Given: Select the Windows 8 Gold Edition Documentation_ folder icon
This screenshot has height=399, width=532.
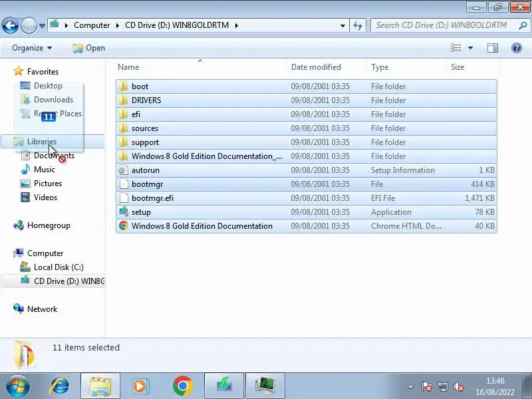Looking at the screenshot, I should [x=124, y=156].
